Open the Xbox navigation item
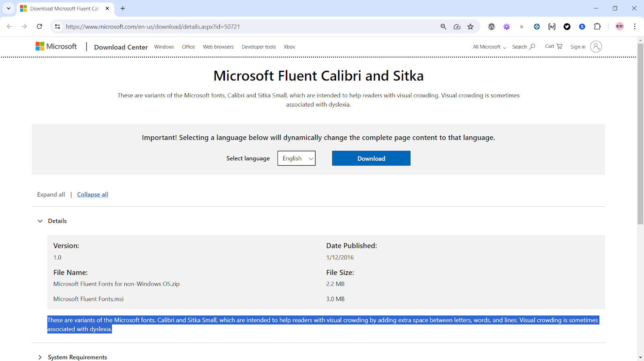The width and height of the screenshot is (644, 361). coord(289,47)
